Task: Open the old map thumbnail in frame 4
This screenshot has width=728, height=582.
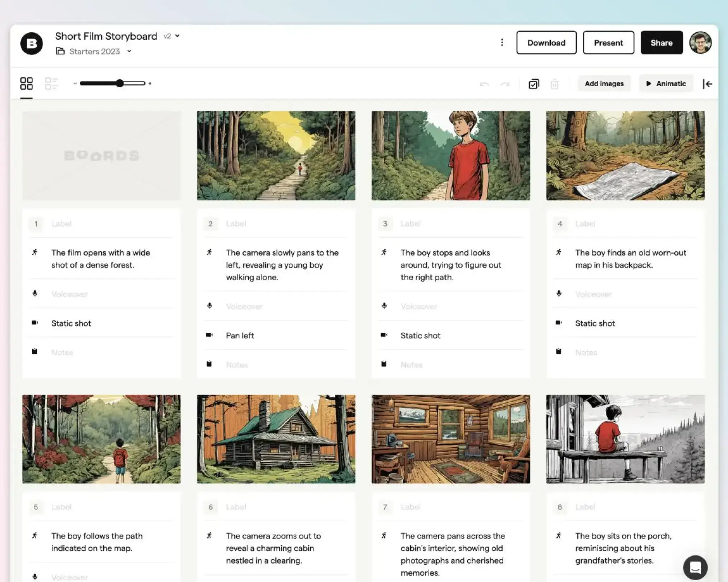Action: click(626, 156)
